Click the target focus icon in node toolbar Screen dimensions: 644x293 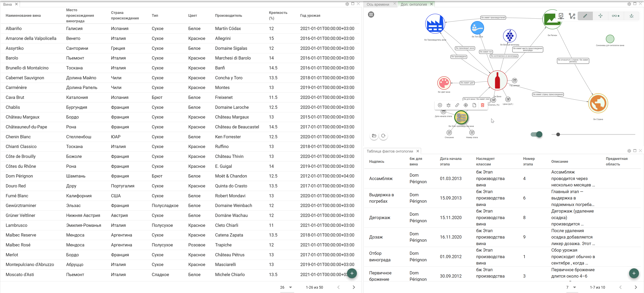click(466, 105)
